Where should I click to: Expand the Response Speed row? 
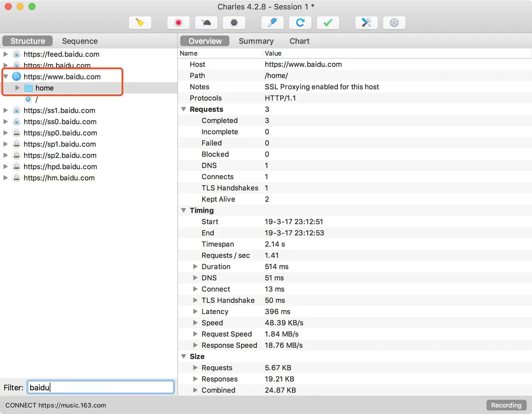pos(195,345)
